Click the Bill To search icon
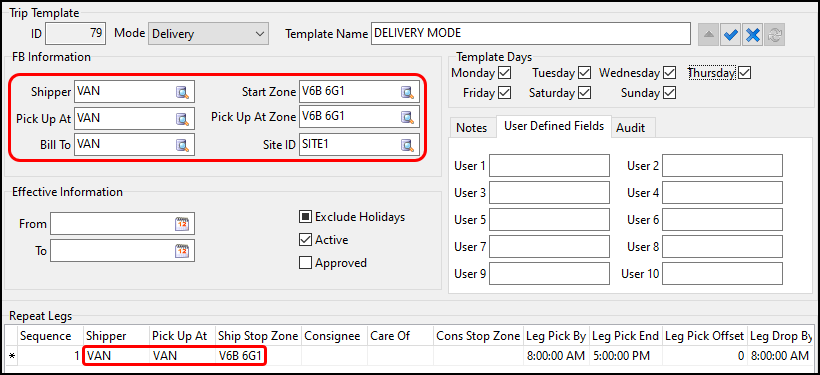 pyautogui.click(x=182, y=145)
